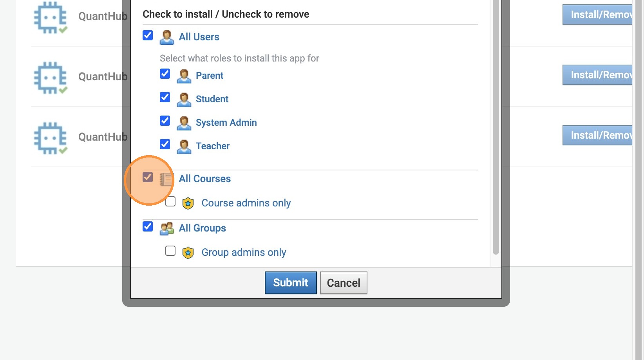Viewport: 644px width, 360px height.
Task: Click the Parent role icon
Action: [184, 76]
